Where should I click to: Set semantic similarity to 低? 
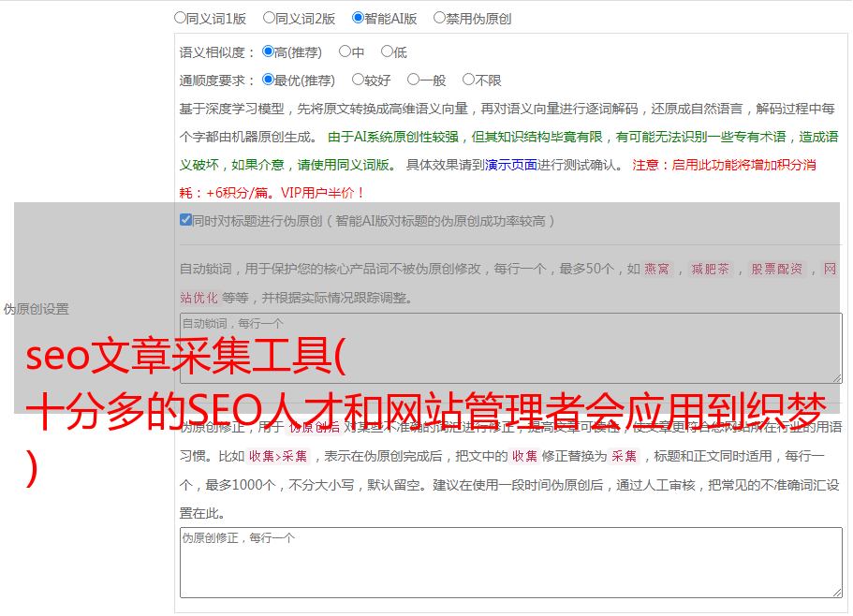coord(387,51)
